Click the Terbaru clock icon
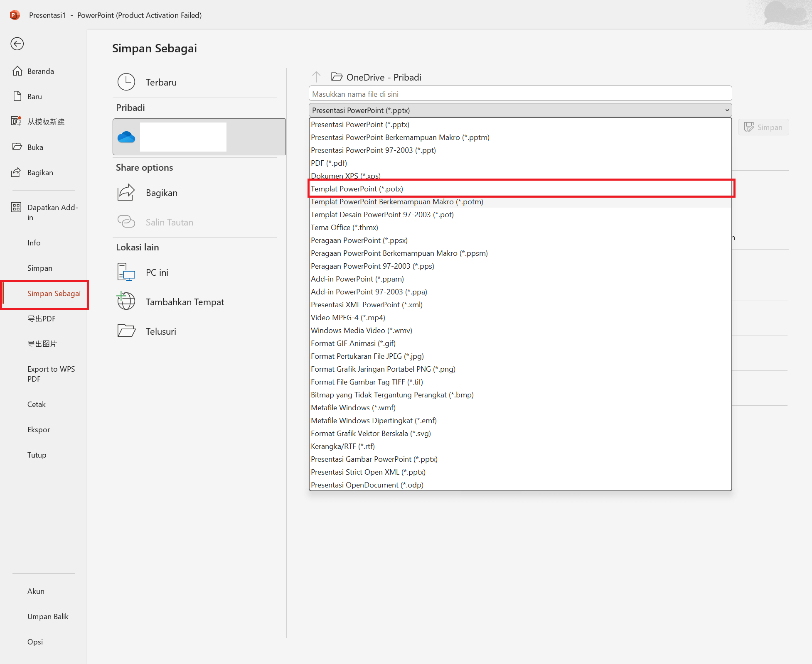Screen dimensions: 812x664 click(x=126, y=82)
